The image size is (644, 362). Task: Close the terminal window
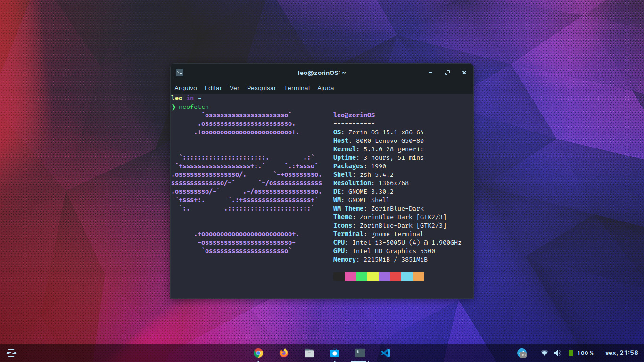click(x=464, y=73)
